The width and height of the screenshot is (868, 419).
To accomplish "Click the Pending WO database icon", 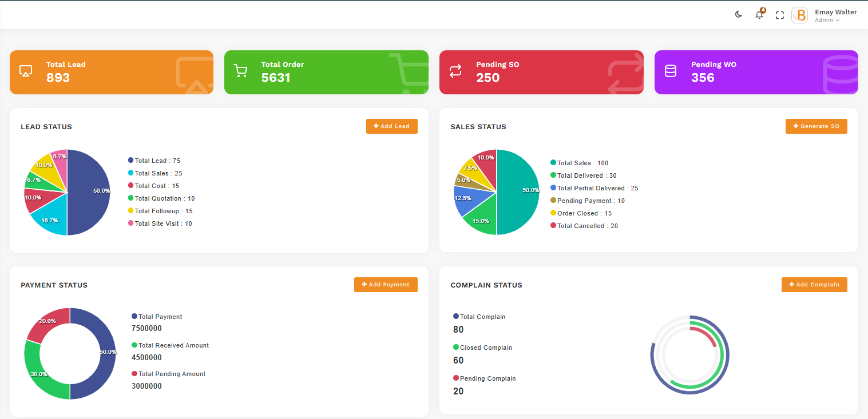I will pos(670,71).
